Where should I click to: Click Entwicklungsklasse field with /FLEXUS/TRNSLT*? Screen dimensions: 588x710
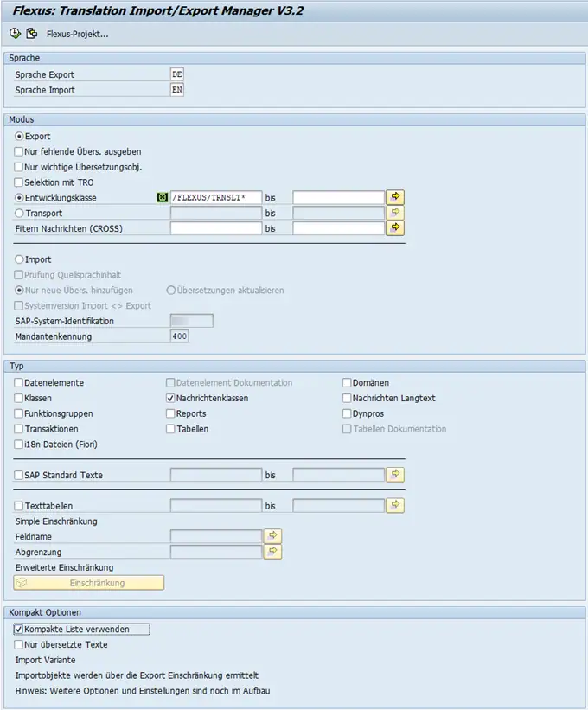pyautogui.click(x=216, y=198)
